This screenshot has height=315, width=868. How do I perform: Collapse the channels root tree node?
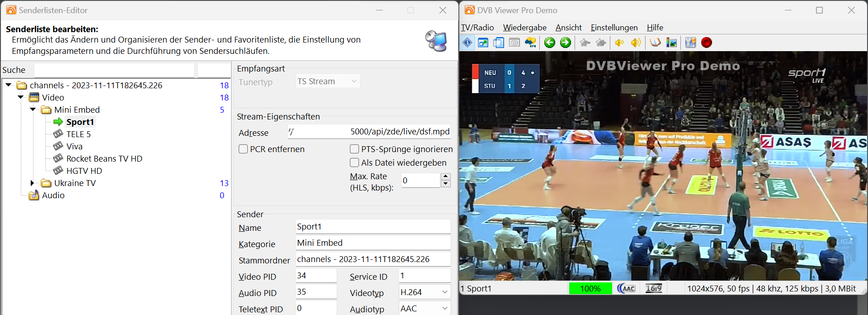click(9, 85)
